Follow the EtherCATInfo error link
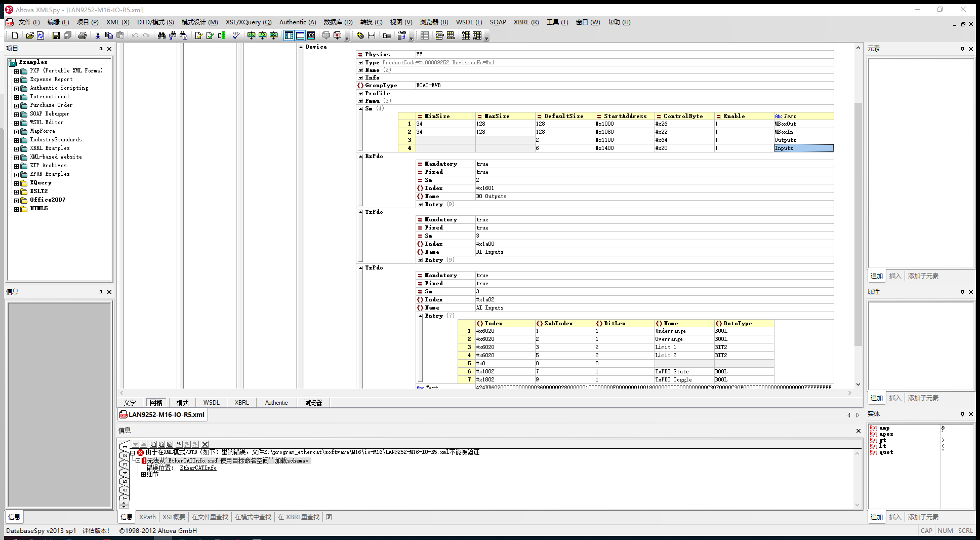The height and width of the screenshot is (540, 980). pyautogui.click(x=198, y=468)
